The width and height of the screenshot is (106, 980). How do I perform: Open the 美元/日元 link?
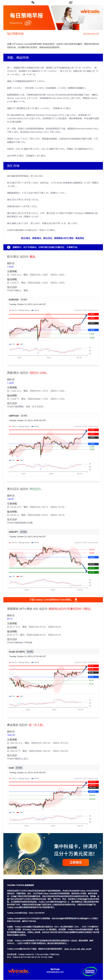(x=47, y=238)
